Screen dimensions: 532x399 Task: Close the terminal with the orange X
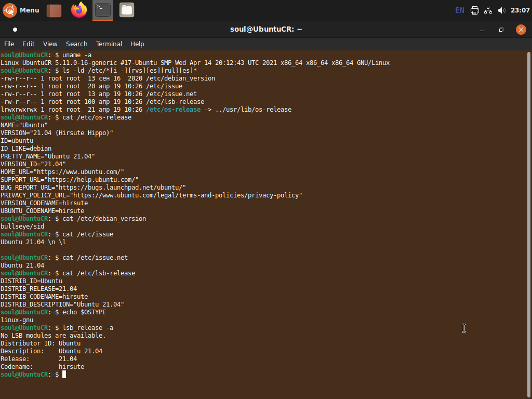point(521,30)
